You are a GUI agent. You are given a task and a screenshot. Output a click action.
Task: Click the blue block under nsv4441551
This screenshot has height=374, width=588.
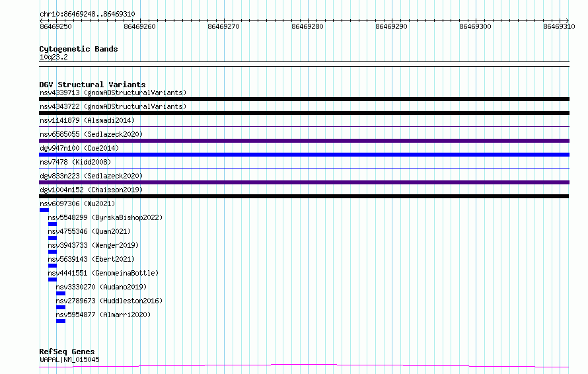pyautogui.click(x=52, y=280)
